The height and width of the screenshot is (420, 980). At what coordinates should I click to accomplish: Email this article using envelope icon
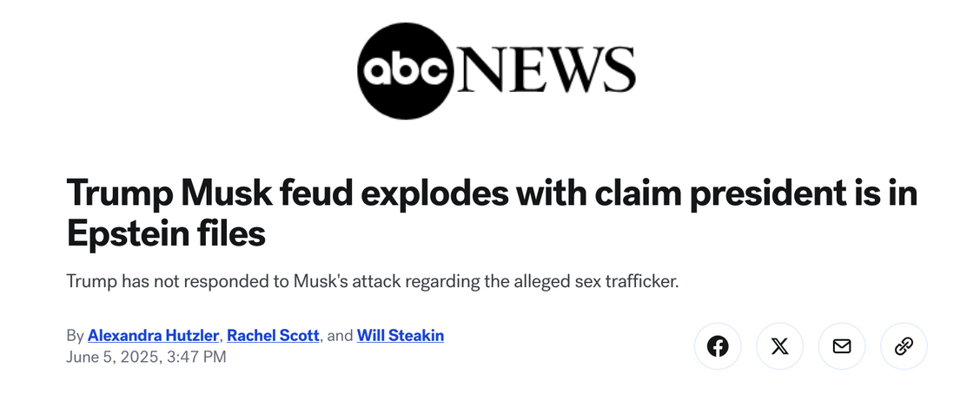pos(841,346)
